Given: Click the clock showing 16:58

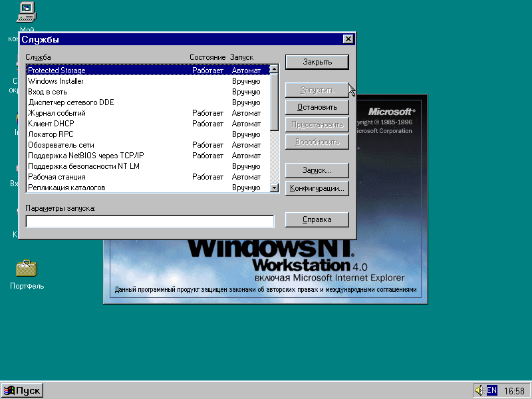Looking at the screenshot, I should click(514, 391).
